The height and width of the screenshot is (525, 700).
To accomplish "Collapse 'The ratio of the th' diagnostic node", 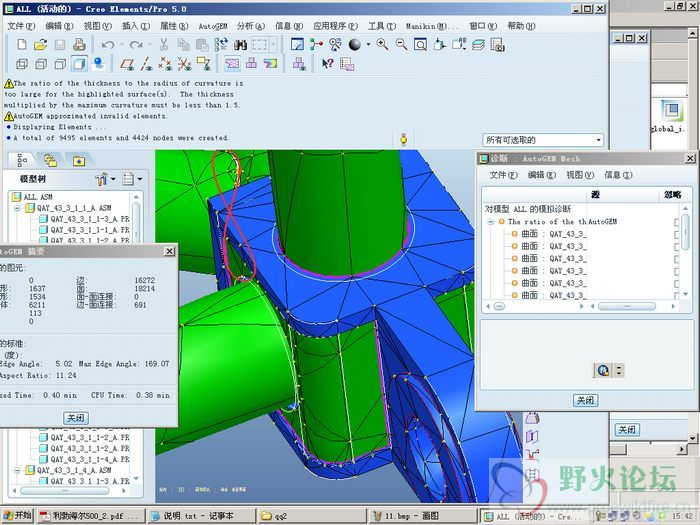I will tap(490, 222).
